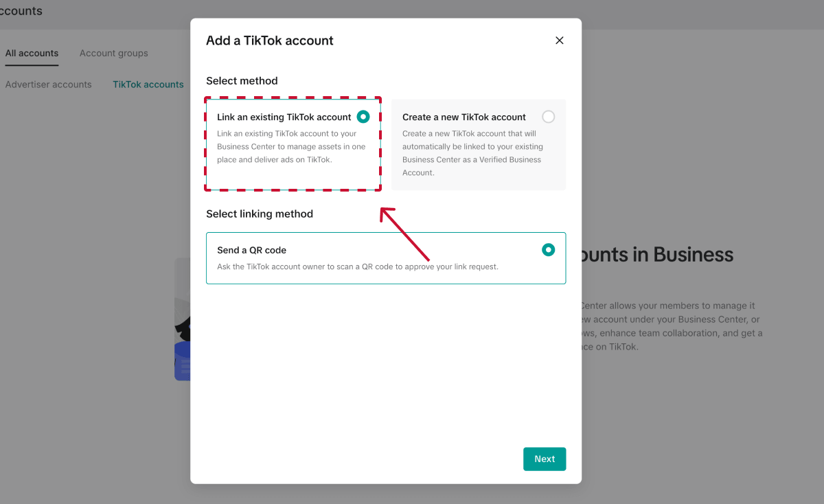Open the TikTok accounts sub-tab
The width and height of the screenshot is (824, 504).
tap(148, 84)
